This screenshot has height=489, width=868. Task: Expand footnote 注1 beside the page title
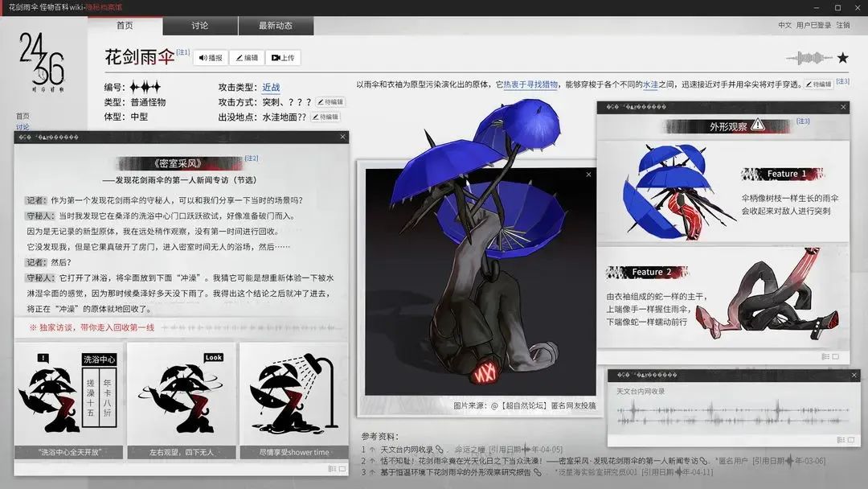point(182,51)
